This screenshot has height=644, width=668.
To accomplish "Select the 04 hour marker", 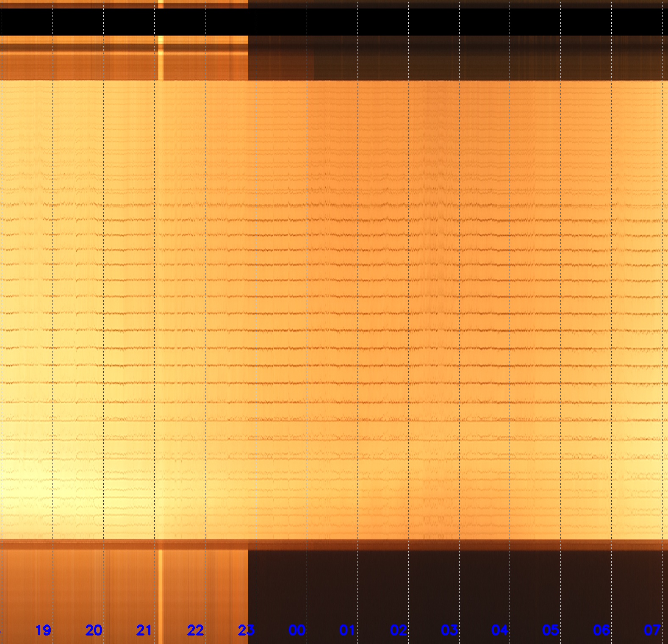I will [500, 630].
